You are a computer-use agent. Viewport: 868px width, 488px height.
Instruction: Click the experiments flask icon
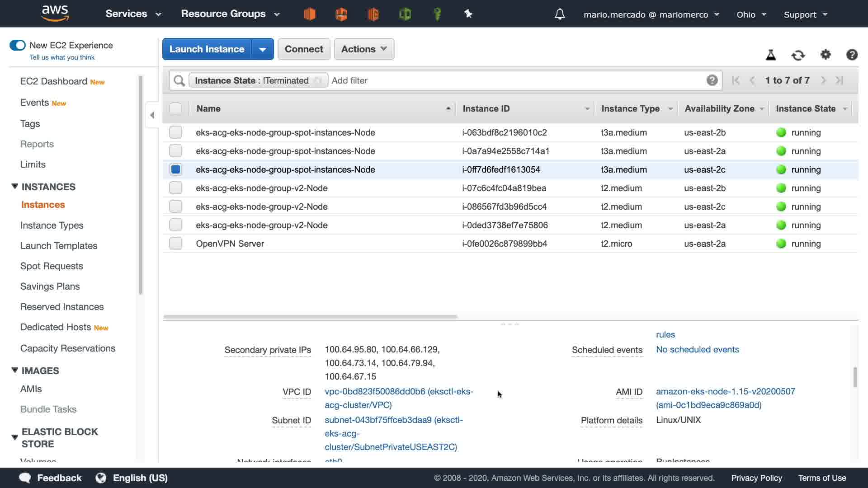[x=771, y=55]
